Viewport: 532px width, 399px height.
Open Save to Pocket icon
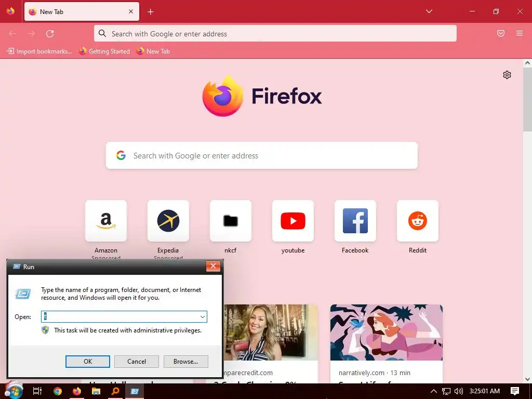click(501, 33)
